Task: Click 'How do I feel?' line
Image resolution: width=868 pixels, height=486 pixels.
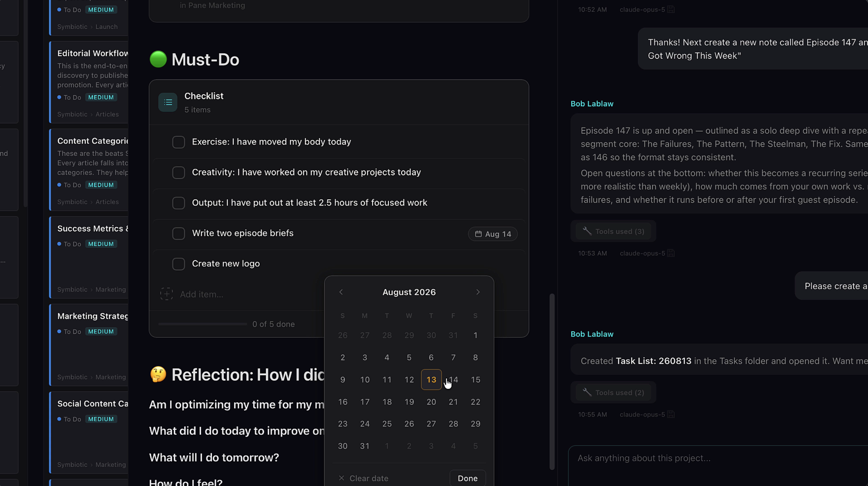Action: click(186, 482)
